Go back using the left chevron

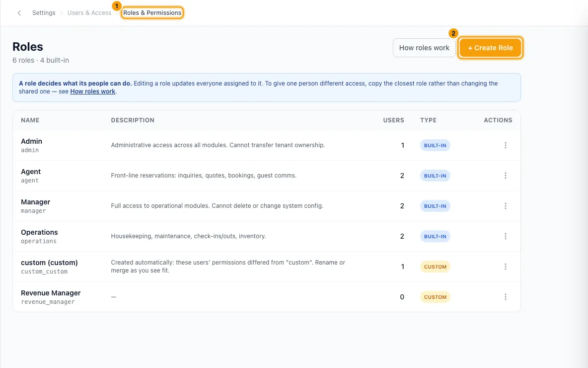(19, 13)
